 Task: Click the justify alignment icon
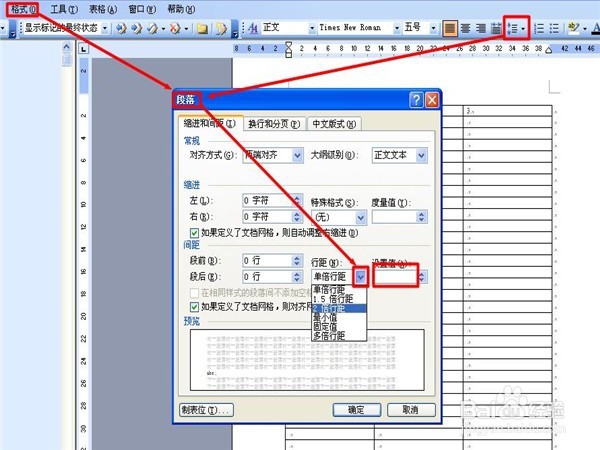tap(450, 28)
